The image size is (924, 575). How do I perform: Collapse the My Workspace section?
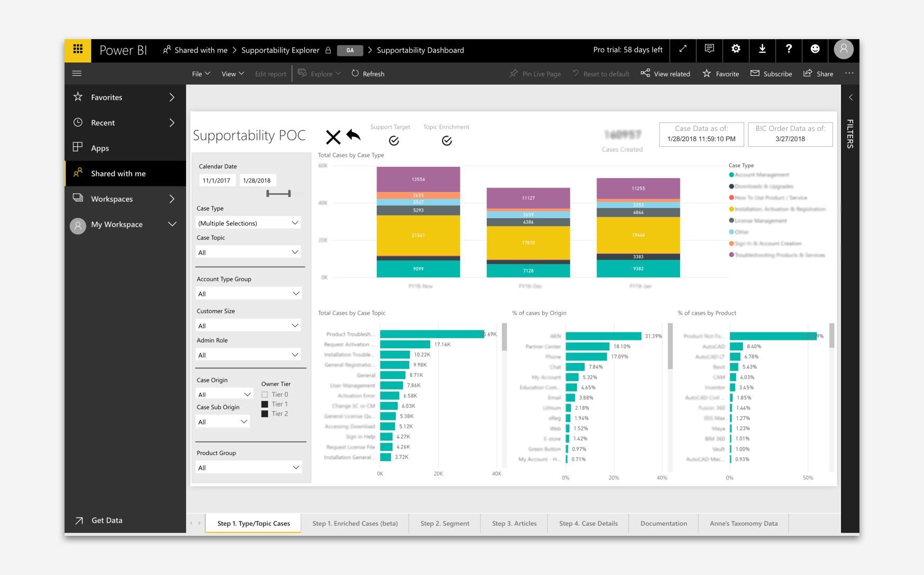pos(172,224)
